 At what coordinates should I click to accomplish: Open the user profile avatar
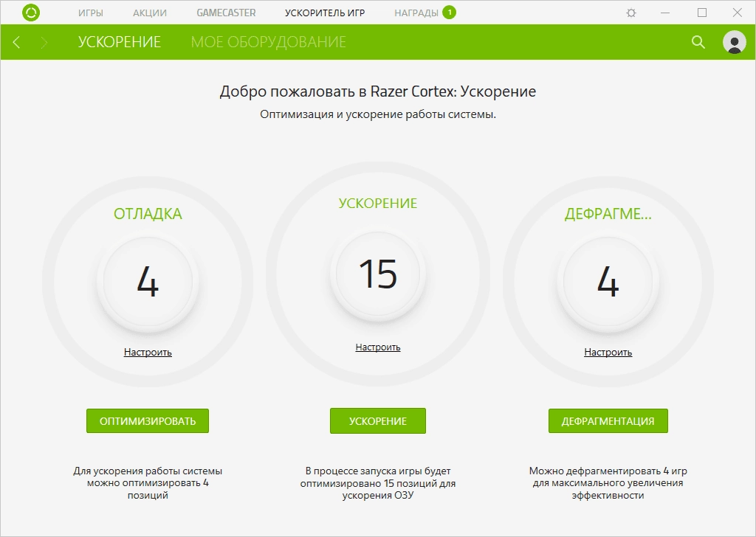[x=735, y=42]
